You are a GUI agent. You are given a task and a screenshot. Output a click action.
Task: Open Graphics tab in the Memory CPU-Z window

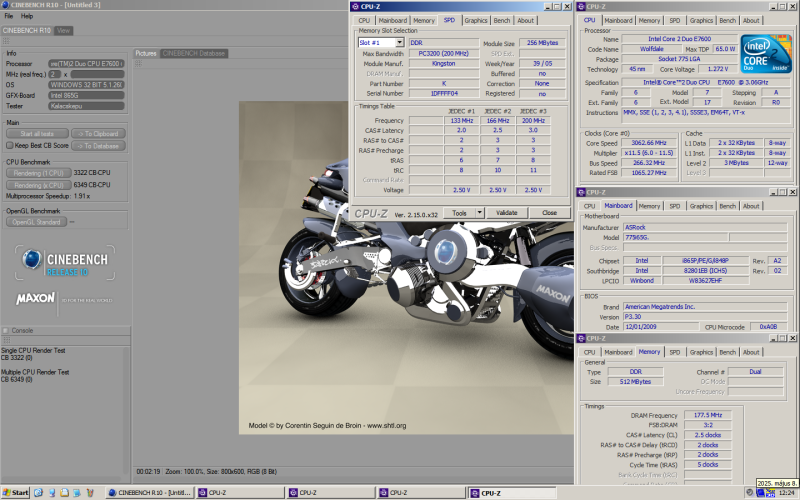[x=701, y=352]
